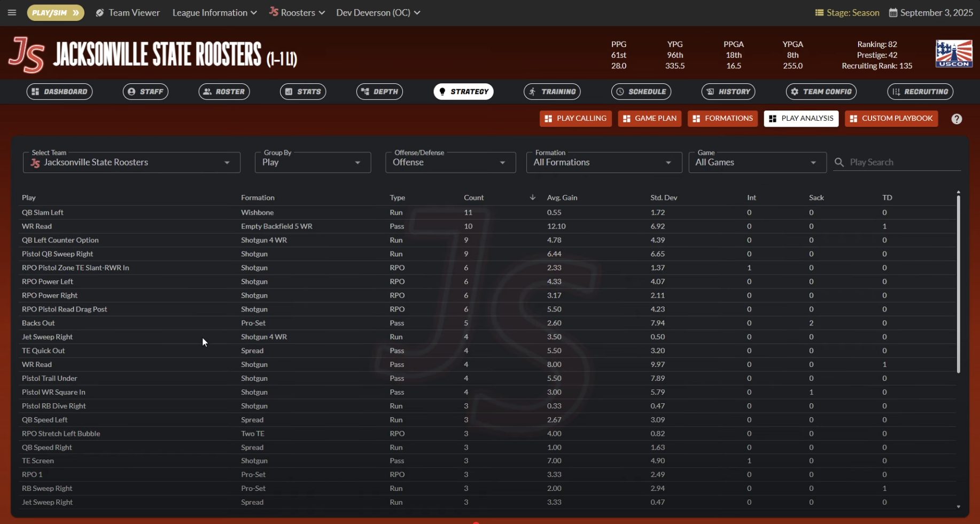Open the Game filter dropdown
The height and width of the screenshot is (524, 980).
pos(757,162)
